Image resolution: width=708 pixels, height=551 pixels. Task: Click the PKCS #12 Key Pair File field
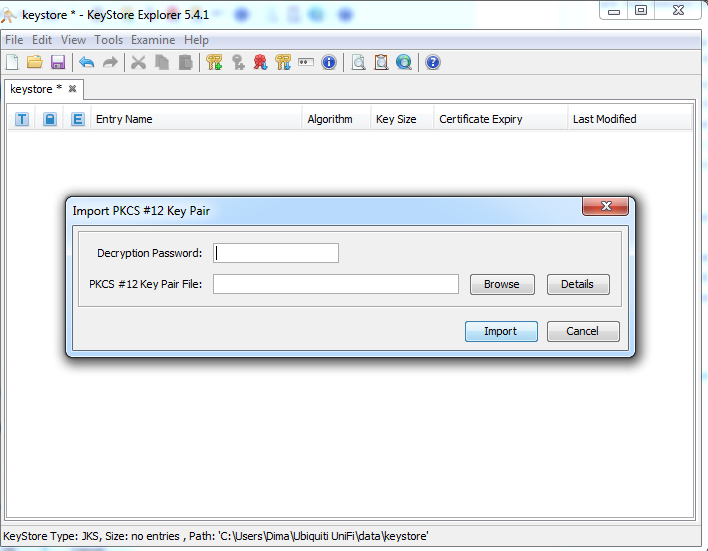tap(336, 284)
